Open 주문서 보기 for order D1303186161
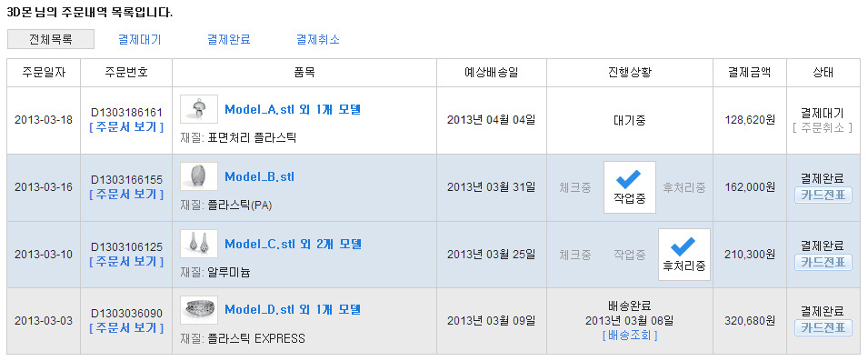Viewport: 868px width, 361px height. tap(126, 126)
